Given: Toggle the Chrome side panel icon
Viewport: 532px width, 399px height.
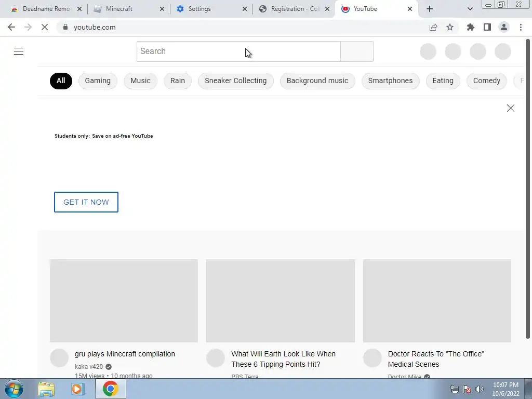Looking at the screenshot, I should pos(487,27).
